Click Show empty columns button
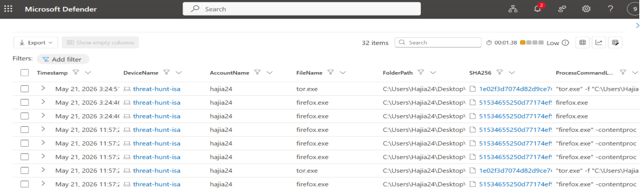This screenshot has height=189, width=644. click(x=100, y=42)
